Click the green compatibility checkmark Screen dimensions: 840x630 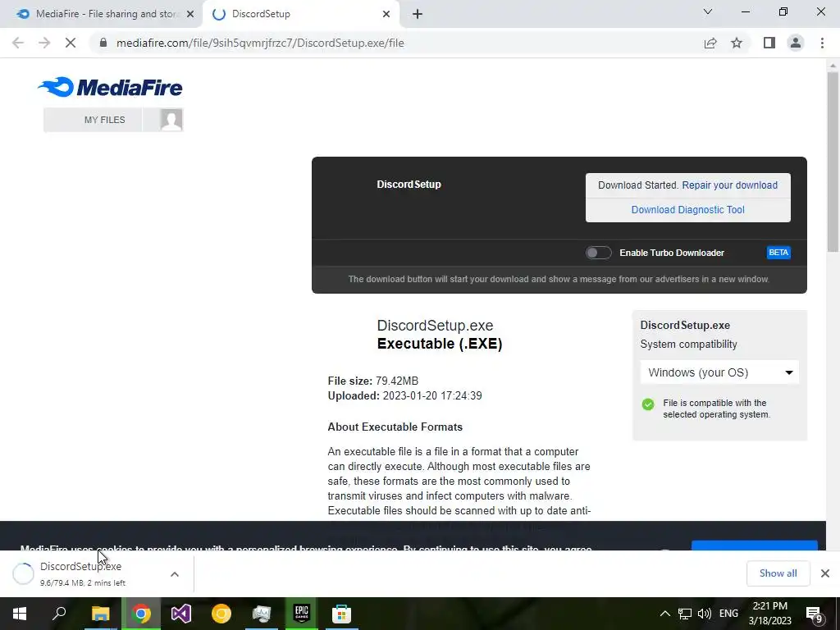tap(648, 404)
